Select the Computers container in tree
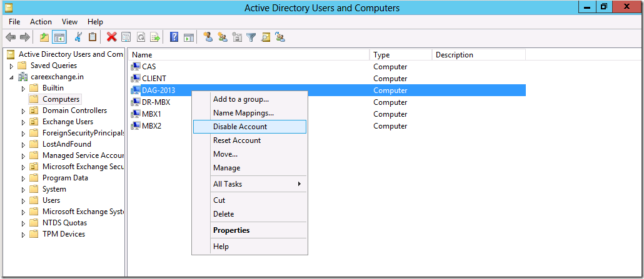The height and width of the screenshot is (279, 644). point(61,99)
